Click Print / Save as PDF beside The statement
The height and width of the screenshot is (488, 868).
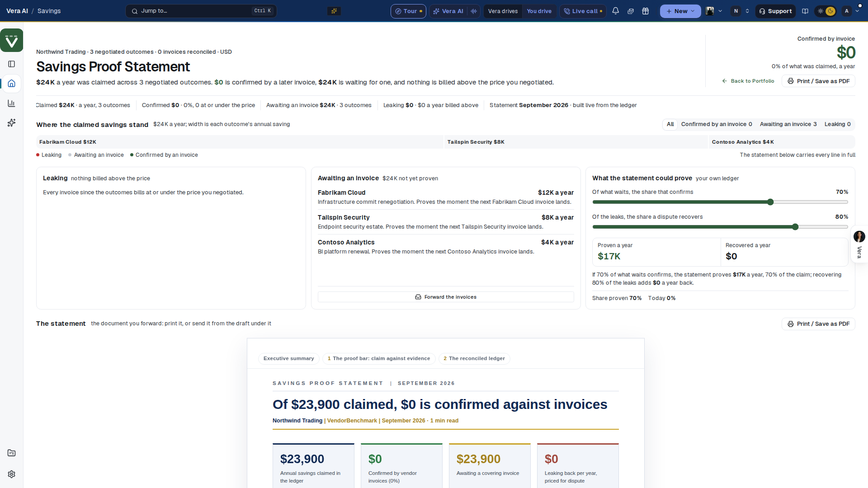[x=818, y=324]
